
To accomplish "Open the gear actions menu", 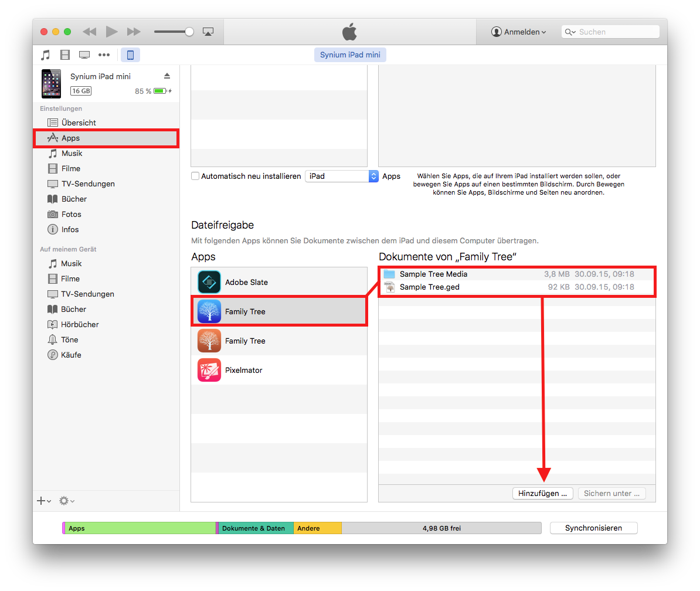I will (x=66, y=501).
